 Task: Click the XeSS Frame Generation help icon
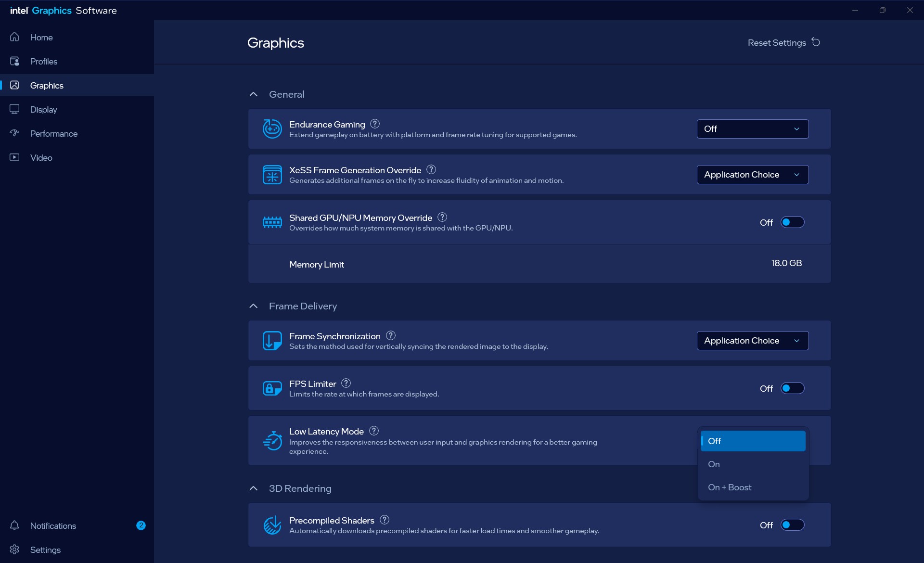point(431,169)
